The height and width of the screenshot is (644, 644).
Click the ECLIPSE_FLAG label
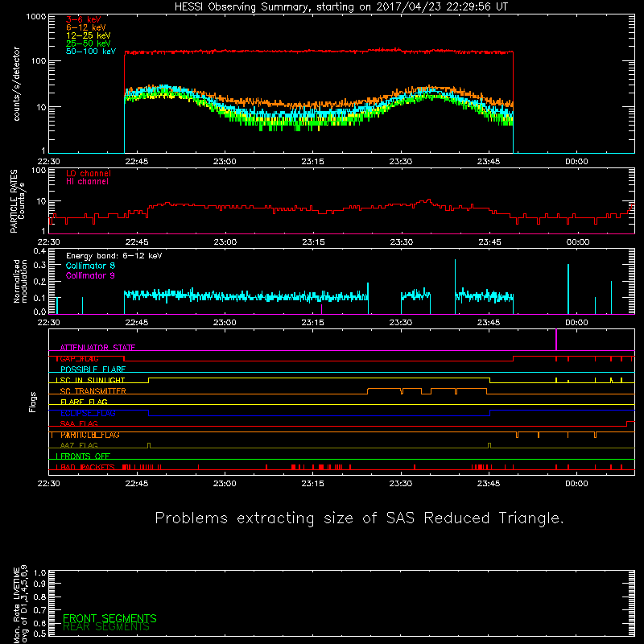coord(88,413)
